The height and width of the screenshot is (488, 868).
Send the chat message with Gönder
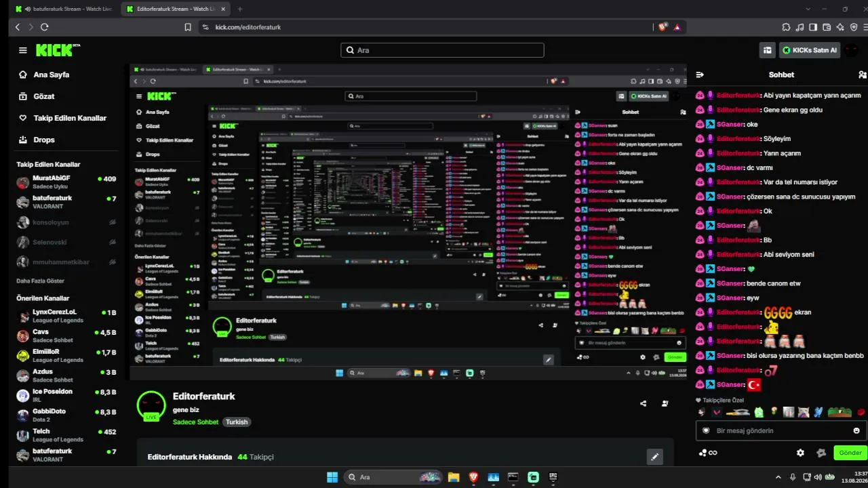[850, 453]
